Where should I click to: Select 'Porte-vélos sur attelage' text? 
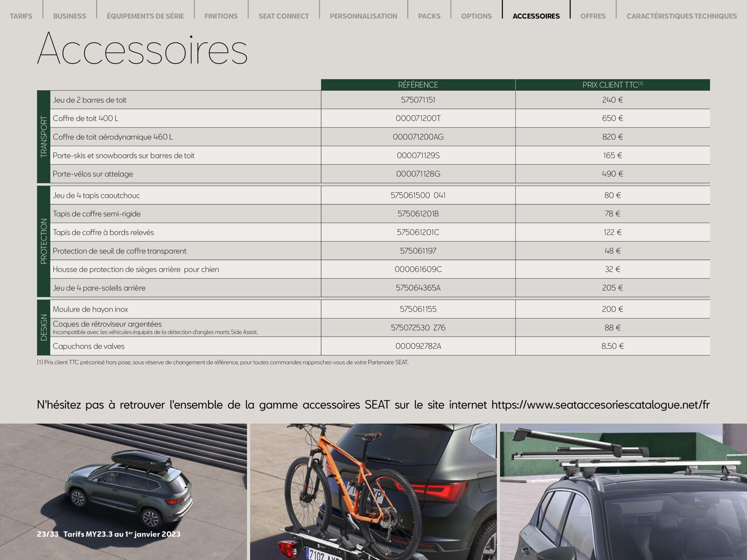[x=93, y=174]
